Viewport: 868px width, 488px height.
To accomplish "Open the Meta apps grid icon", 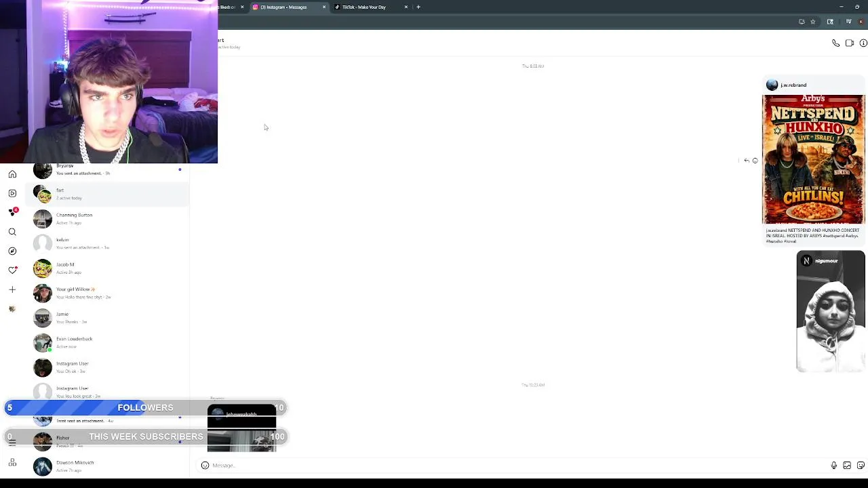I will click(12, 463).
